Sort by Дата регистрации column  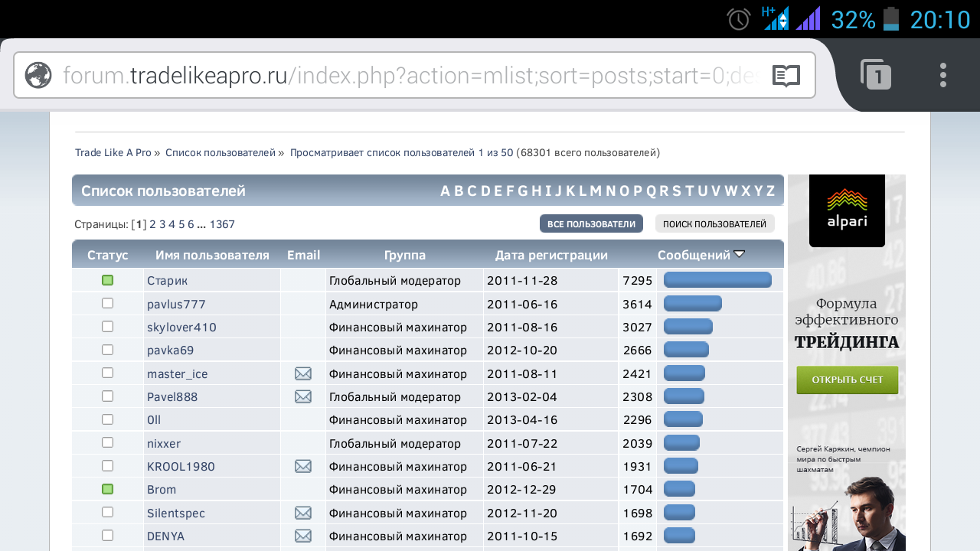pos(551,255)
